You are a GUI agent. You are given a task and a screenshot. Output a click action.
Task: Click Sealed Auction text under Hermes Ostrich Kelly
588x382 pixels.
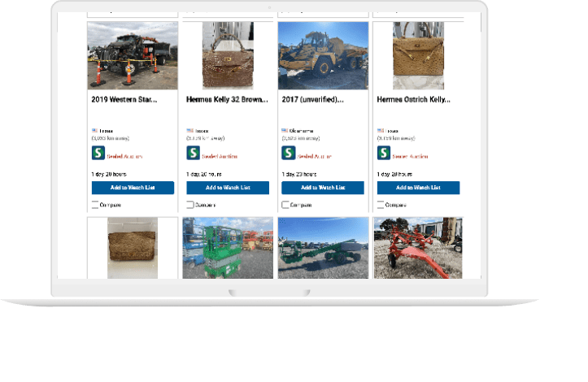(410, 157)
